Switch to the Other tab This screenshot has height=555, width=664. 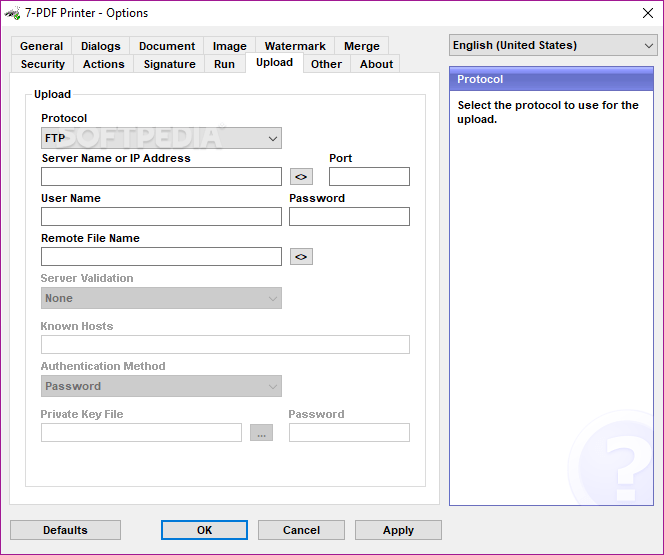[326, 64]
